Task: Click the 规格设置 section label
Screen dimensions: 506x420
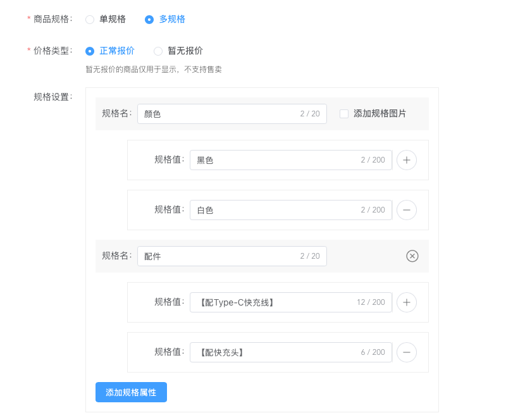Action: 52,97
